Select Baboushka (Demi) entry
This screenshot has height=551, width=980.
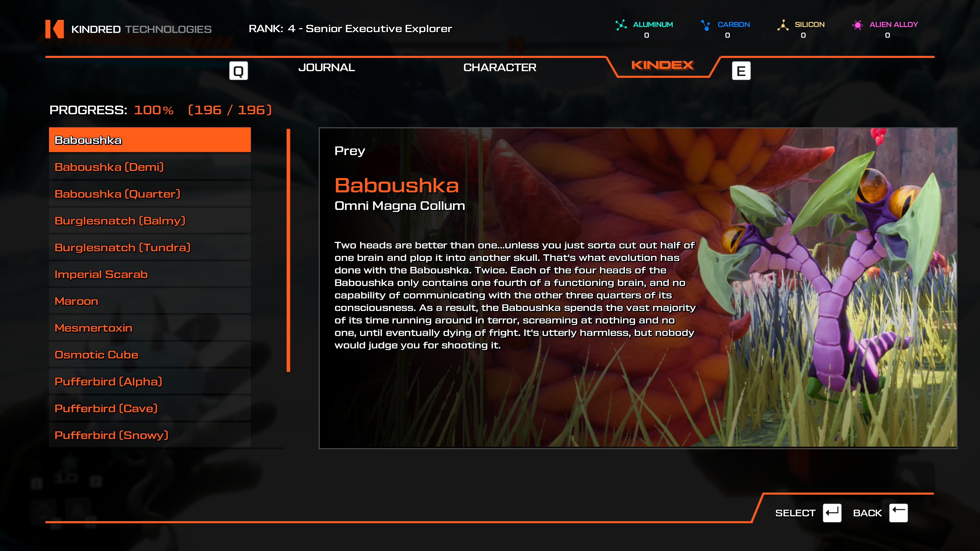tap(150, 167)
